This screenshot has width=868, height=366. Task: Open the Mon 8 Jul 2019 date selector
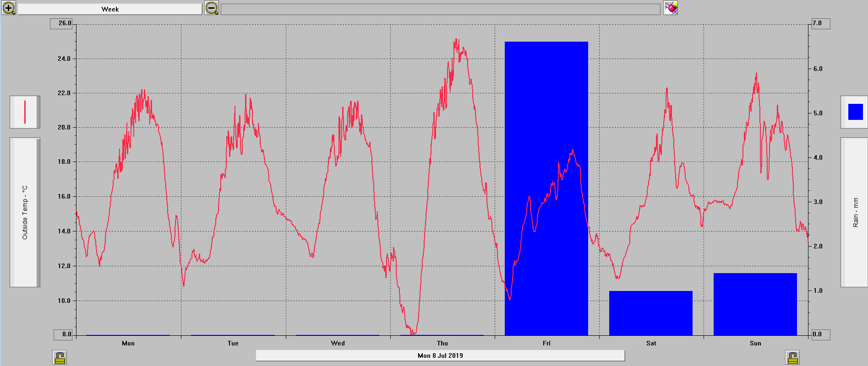coord(440,355)
